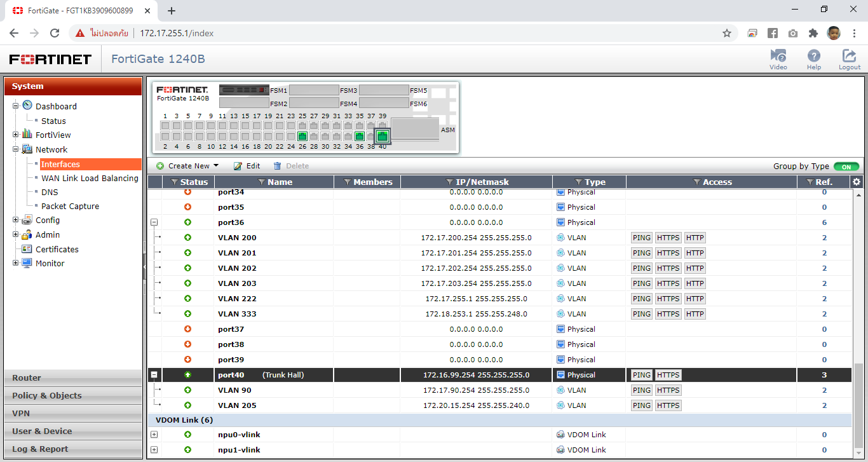Select VLAN 205 interface name
Screen dimensions: 868x462
(x=237, y=405)
